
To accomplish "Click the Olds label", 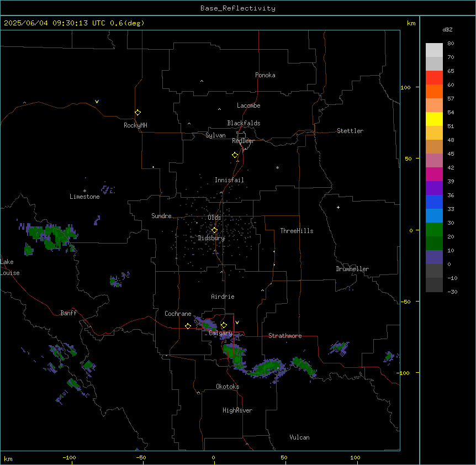I will click(214, 218).
